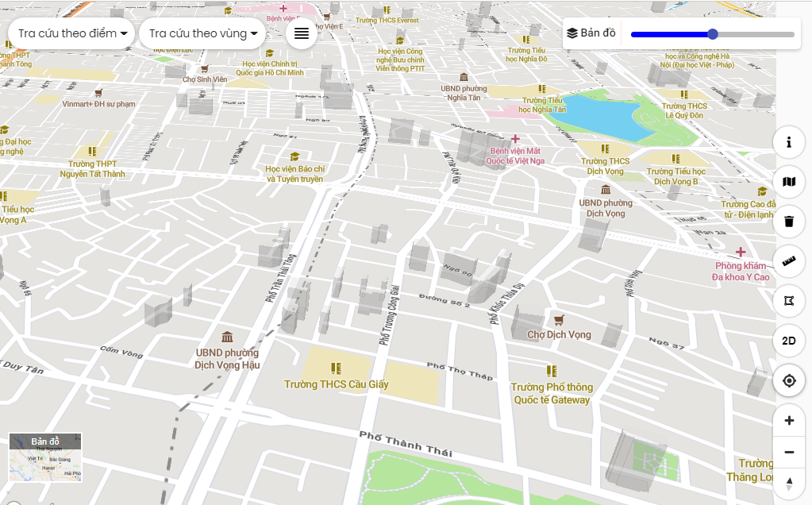Image resolution: width=812 pixels, height=505 pixels.
Task: Click Trường THCS Lê Quý Đôn icon
Action: point(684,94)
